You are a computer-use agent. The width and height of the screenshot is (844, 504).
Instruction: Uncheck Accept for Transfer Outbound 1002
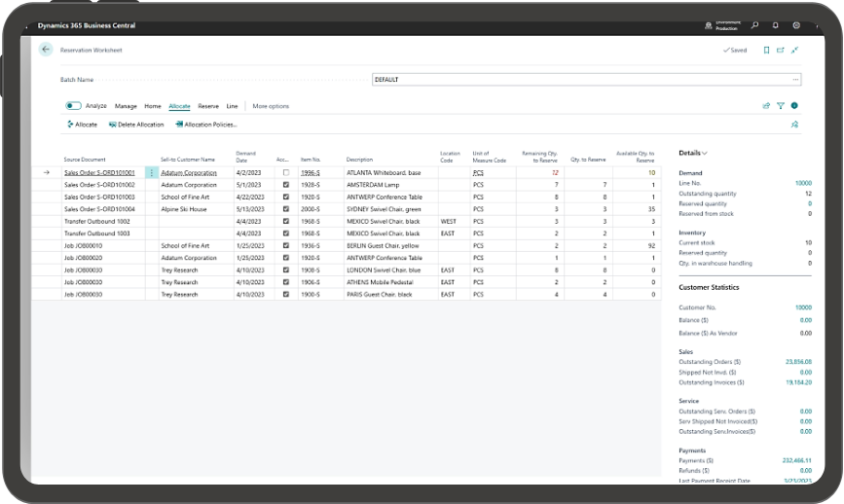pyautogui.click(x=286, y=221)
